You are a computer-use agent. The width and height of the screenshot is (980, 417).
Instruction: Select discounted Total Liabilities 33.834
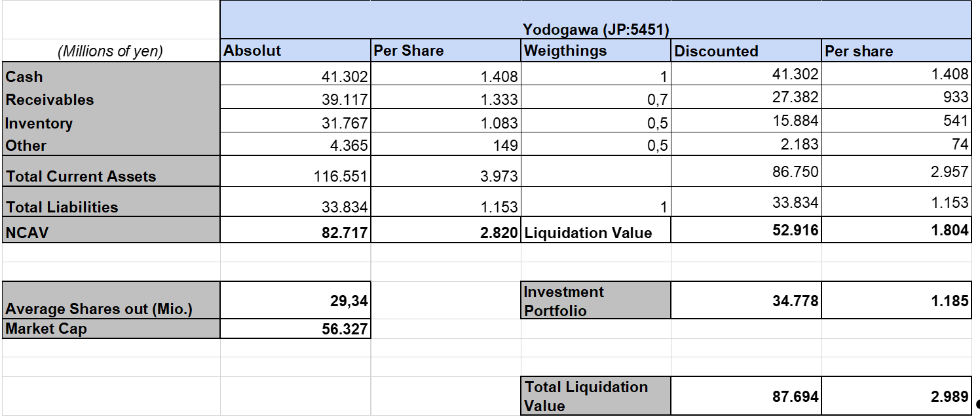[x=747, y=203]
